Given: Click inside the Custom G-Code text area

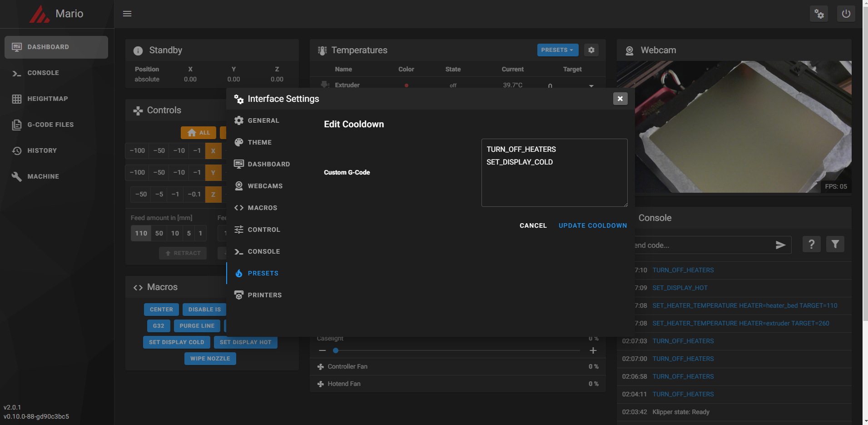Looking at the screenshot, I should (554, 173).
